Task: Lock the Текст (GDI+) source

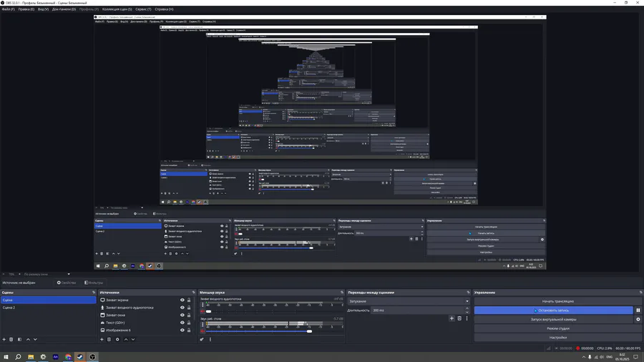Action: (x=189, y=323)
